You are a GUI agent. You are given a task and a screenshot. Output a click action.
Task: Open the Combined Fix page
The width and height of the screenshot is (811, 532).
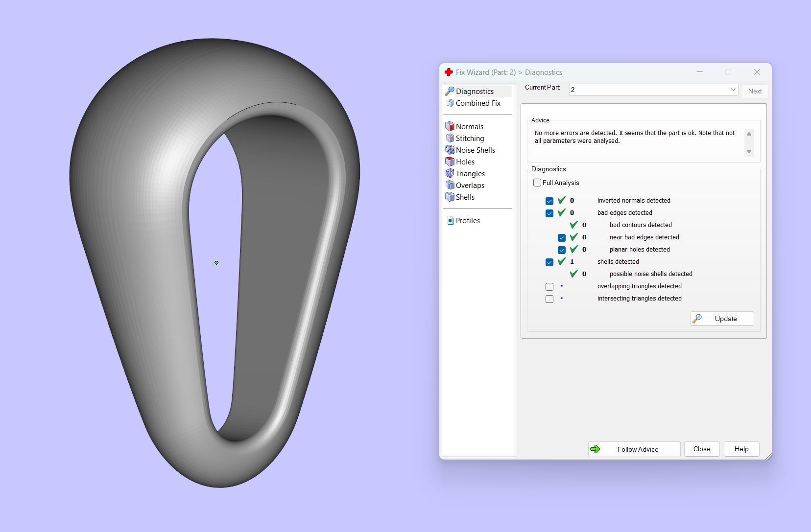[477, 103]
